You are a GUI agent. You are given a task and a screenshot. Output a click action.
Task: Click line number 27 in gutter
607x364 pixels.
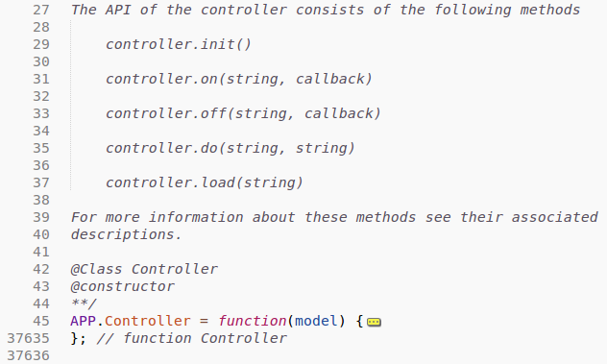click(x=41, y=10)
